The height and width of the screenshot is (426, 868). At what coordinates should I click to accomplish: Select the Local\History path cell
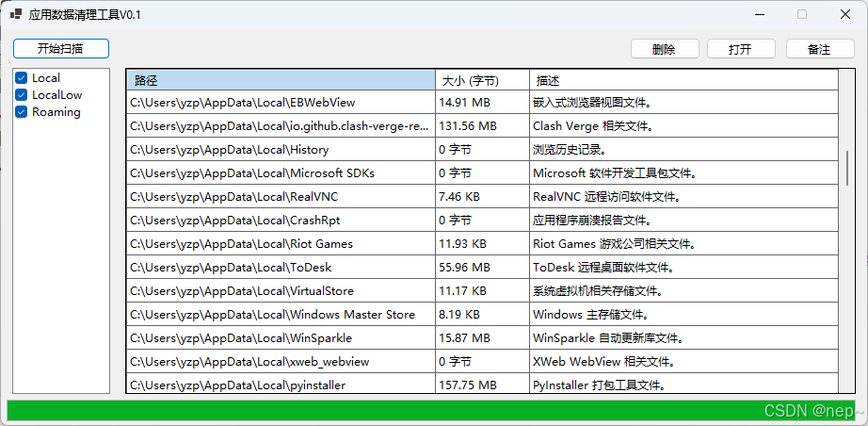point(281,150)
